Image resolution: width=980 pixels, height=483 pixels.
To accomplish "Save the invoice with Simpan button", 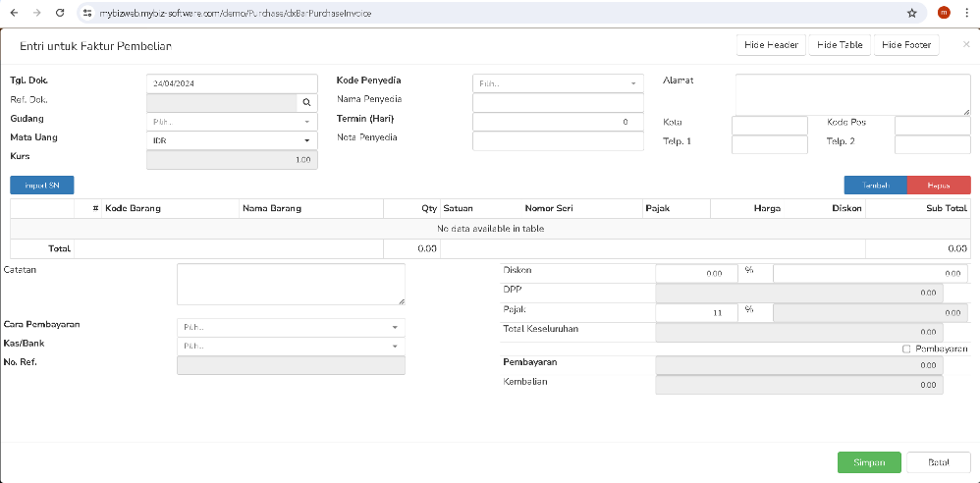I will tap(869, 463).
